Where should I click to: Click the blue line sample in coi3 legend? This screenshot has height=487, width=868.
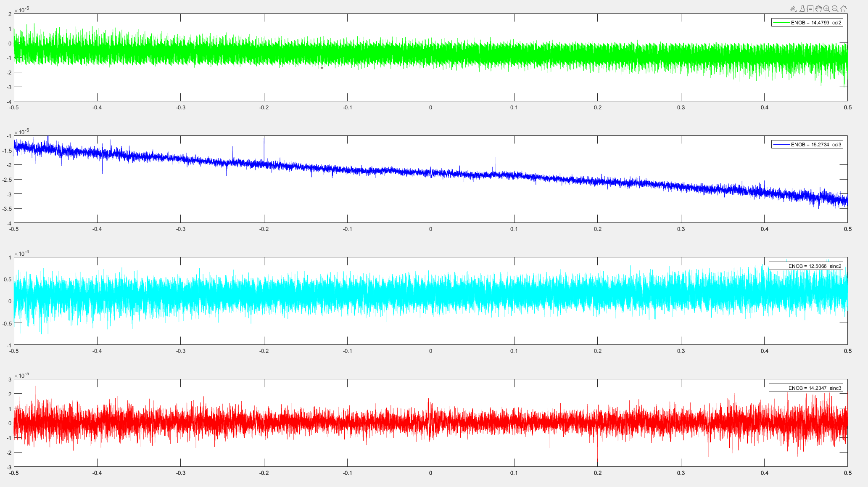781,144
